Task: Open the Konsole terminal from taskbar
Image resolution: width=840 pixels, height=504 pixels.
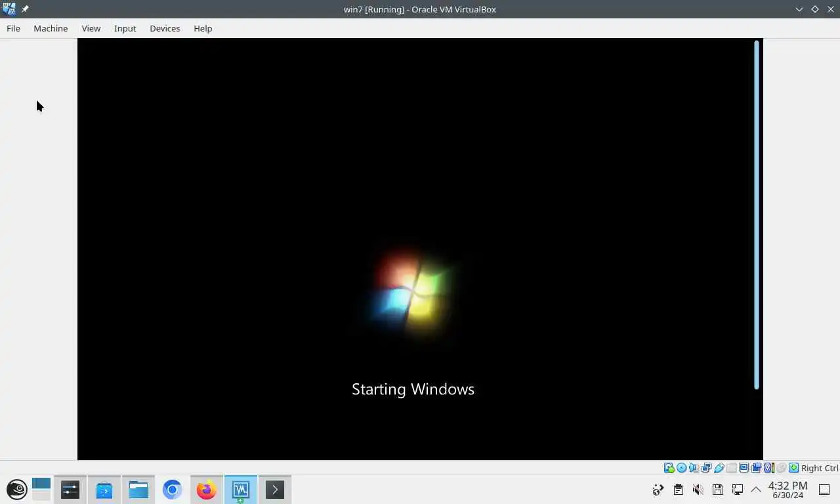Action: (x=275, y=490)
